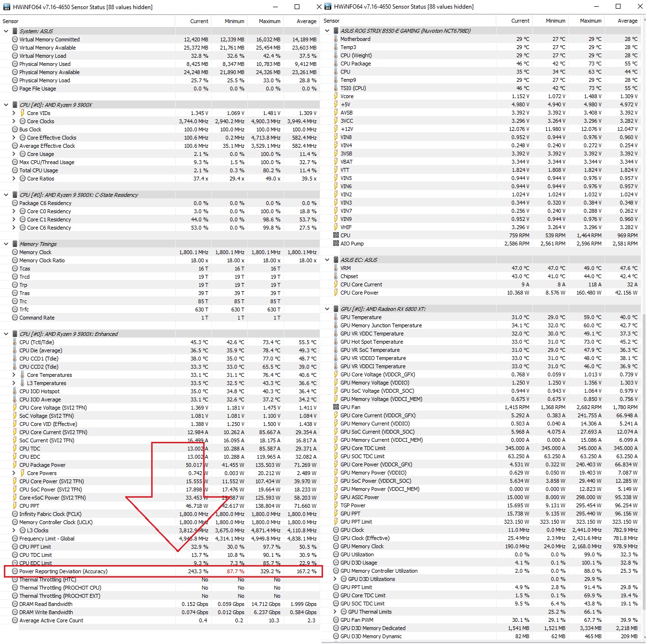Viewport: 647px width, 644px height.
Task: Click the CPU Package Power bolt icon
Action: (15, 465)
